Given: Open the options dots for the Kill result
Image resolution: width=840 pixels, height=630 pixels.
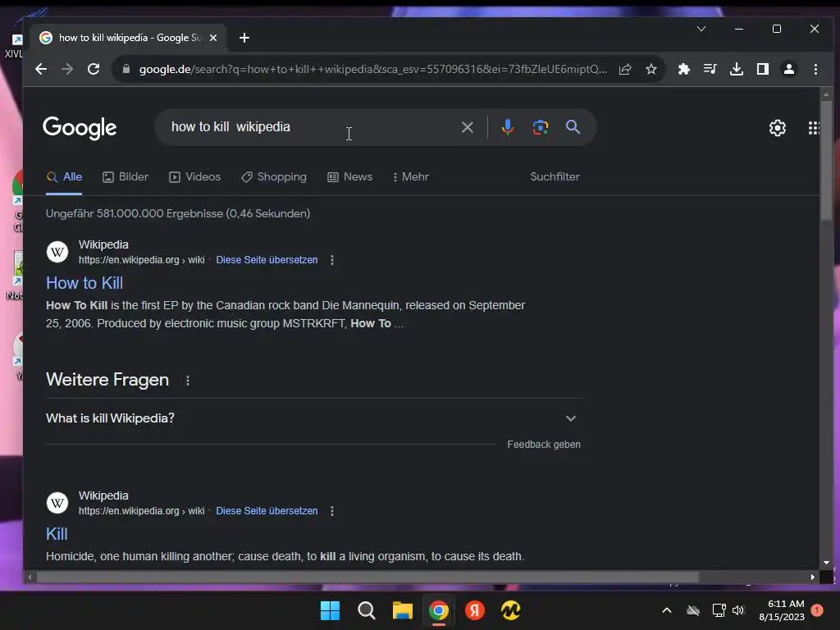Looking at the screenshot, I should pyautogui.click(x=332, y=511).
